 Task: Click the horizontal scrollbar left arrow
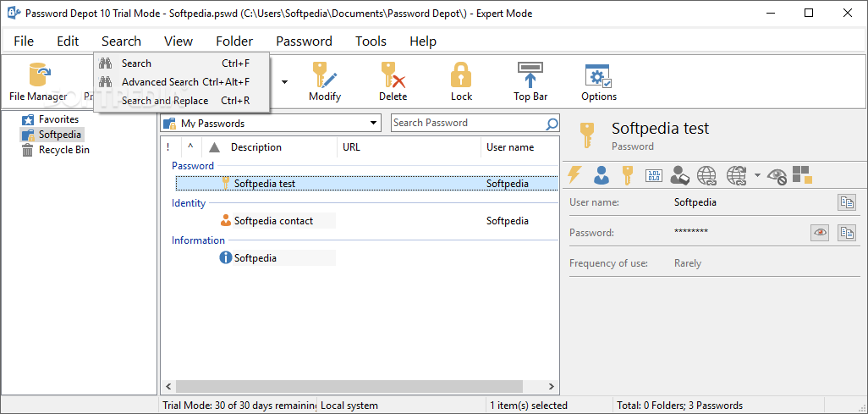point(168,386)
